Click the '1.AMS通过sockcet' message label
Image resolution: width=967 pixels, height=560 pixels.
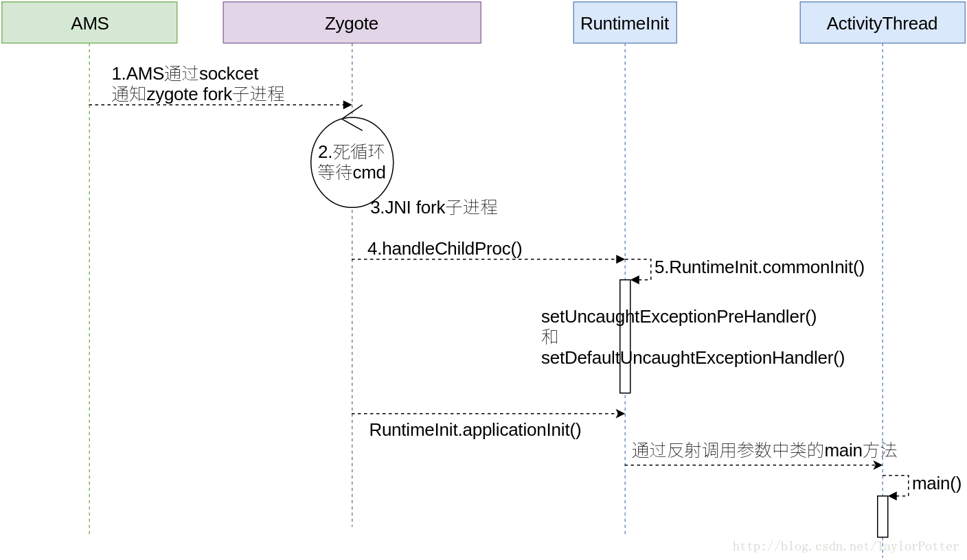[x=185, y=73]
